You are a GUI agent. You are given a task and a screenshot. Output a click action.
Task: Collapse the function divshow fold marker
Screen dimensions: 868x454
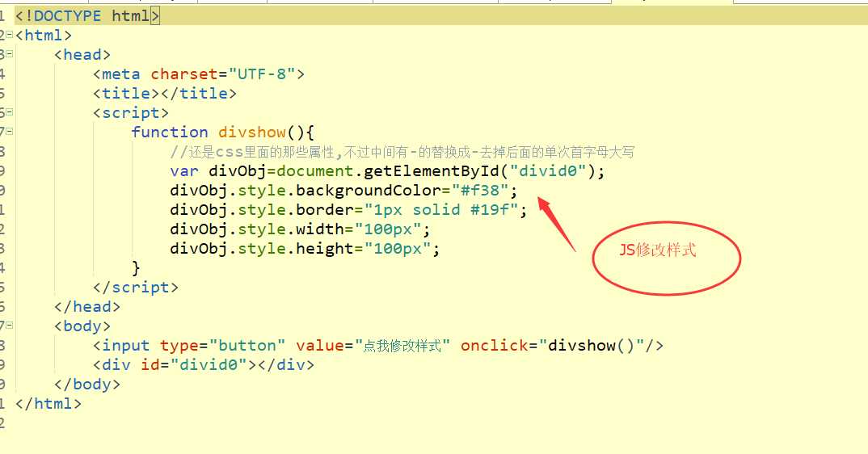9,132
